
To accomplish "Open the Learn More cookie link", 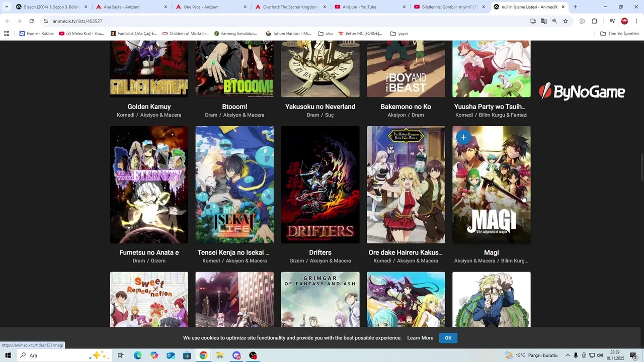I will [x=420, y=338].
